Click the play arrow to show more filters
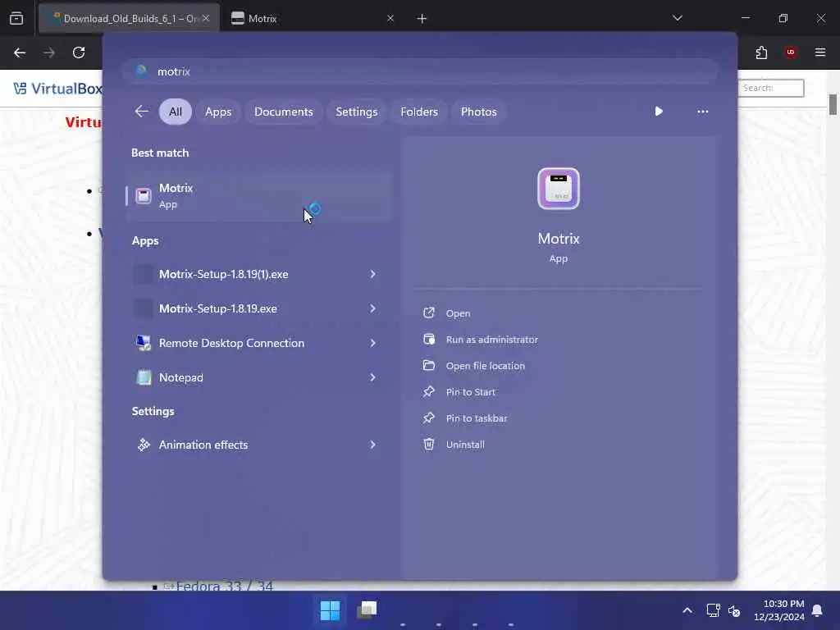840x630 pixels. click(x=659, y=112)
